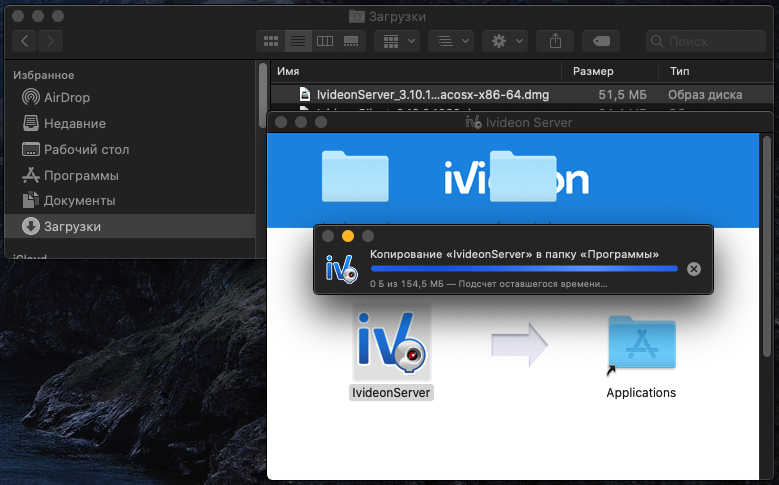Sort files by the Имя column

pos(416,72)
